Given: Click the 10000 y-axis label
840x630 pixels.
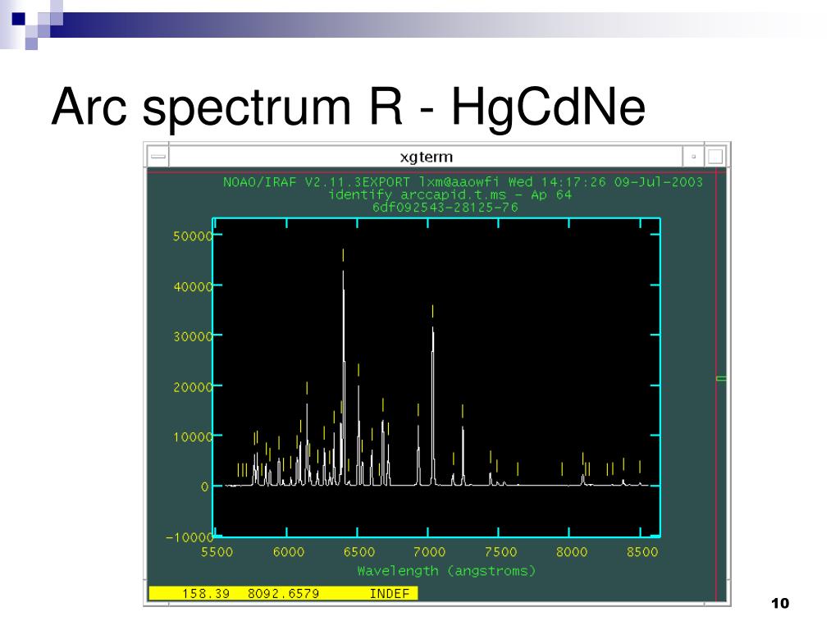Looking at the screenshot, I should 193,437.
